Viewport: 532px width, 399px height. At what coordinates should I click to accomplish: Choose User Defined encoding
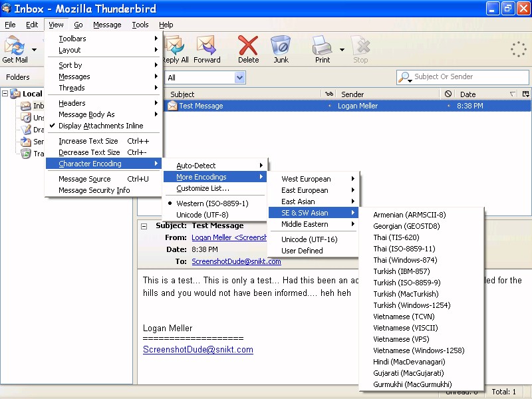(x=313, y=251)
